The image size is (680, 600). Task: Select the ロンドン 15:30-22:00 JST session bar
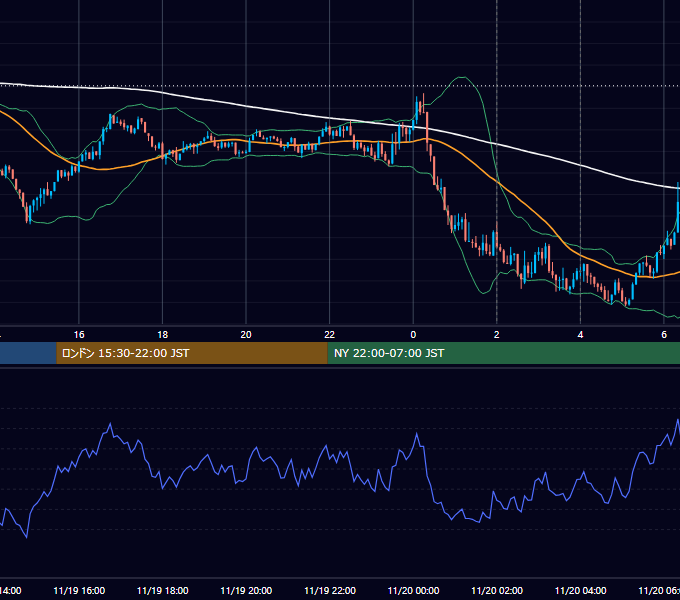point(192,353)
